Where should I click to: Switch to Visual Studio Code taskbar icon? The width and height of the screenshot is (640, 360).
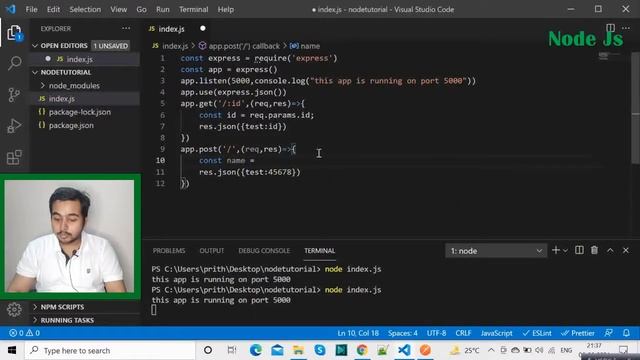pyautogui.click(x=404, y=350)
